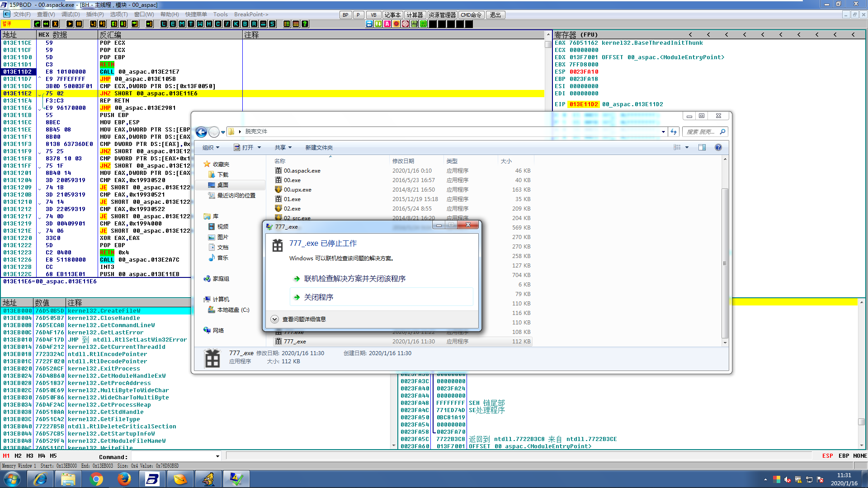868x488 pixels.
Task: Click the Pause execution toolbar icon
Action: [x=79, y=24]
